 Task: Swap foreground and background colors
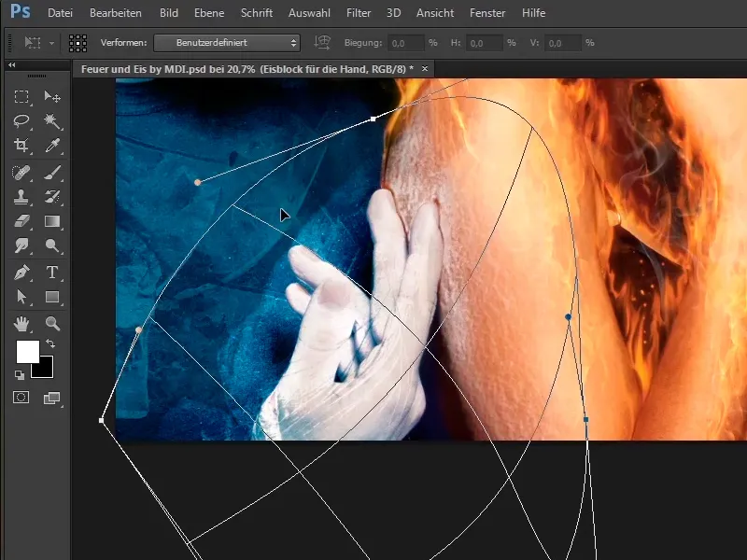point(50,343)
